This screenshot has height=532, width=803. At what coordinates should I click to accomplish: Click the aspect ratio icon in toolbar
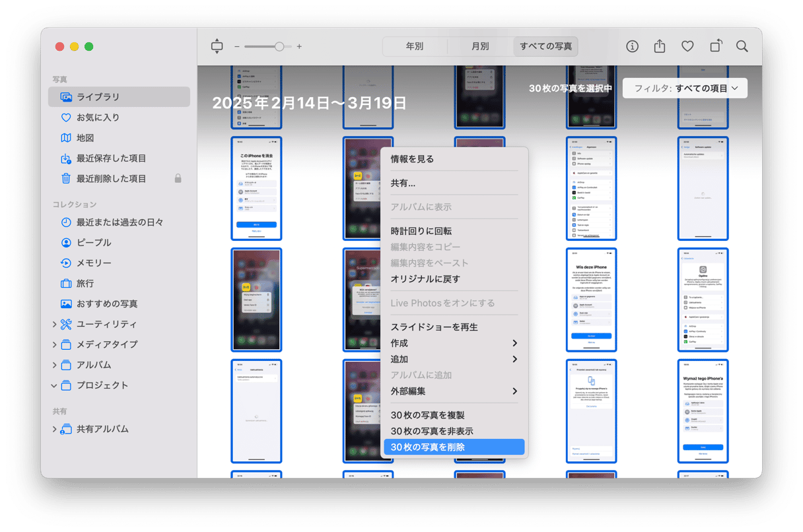point(217,46)
